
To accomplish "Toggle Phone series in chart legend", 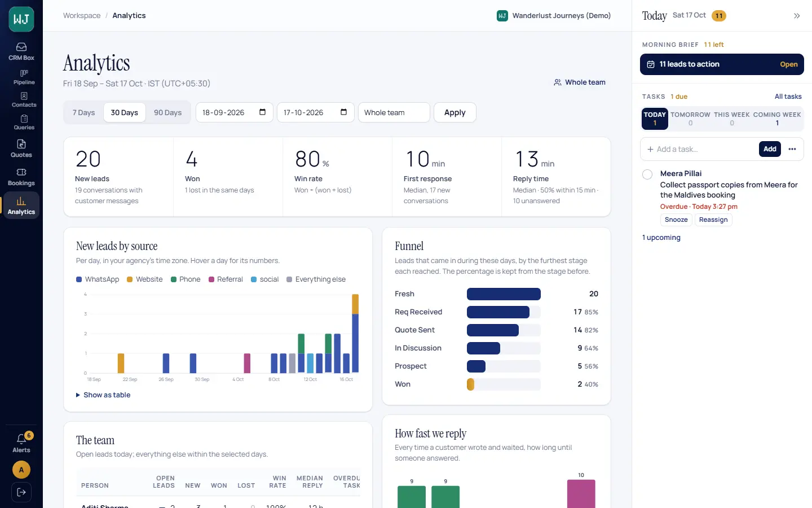I will (x=186, y=279).
